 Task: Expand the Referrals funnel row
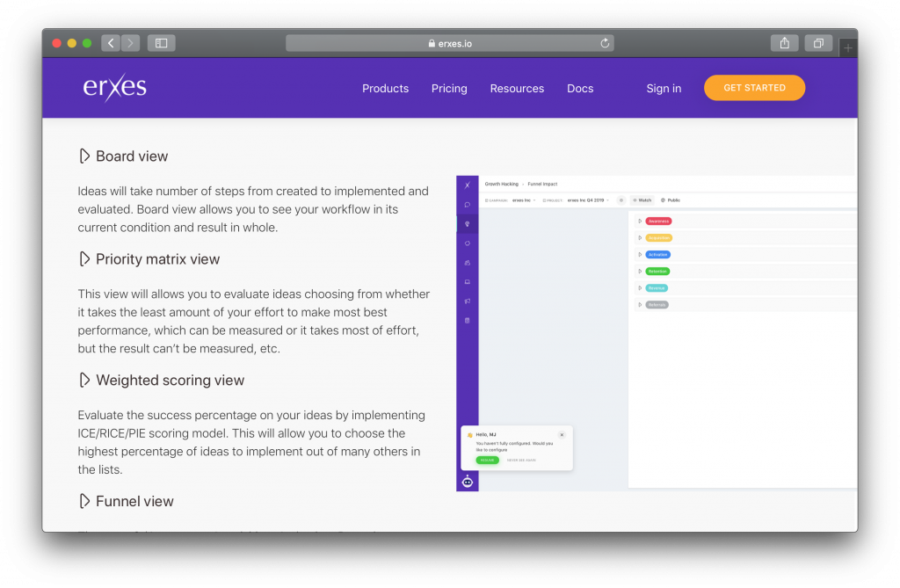[x=640, y=304]
